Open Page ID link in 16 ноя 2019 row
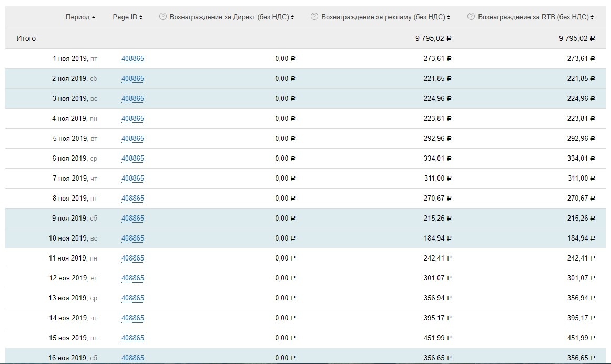611x364 pixels. point(133,358)
